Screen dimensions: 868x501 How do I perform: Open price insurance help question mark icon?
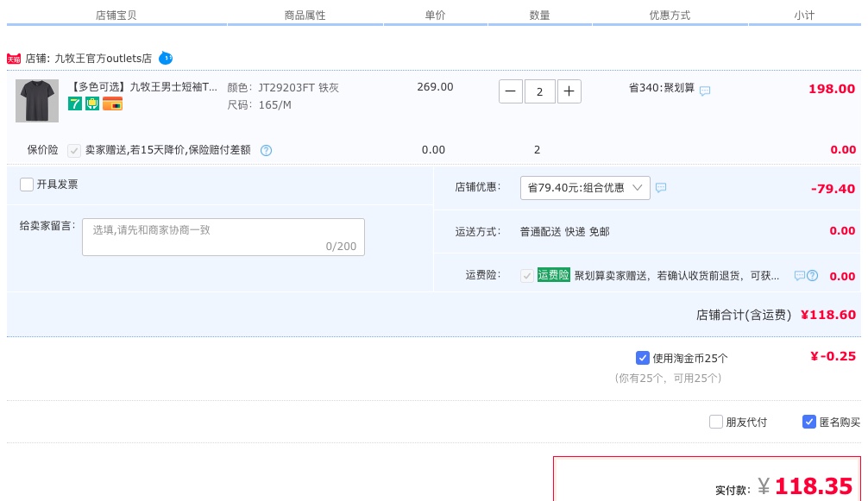tap(267, 150)
